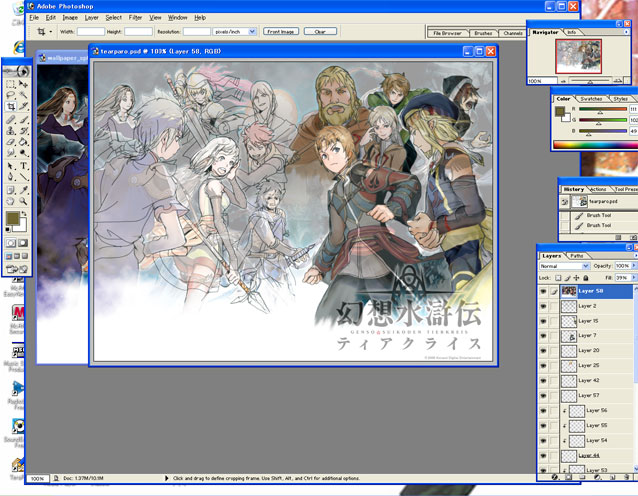
Task: Switch to the Swatches tab
Action: click(591, 99)
